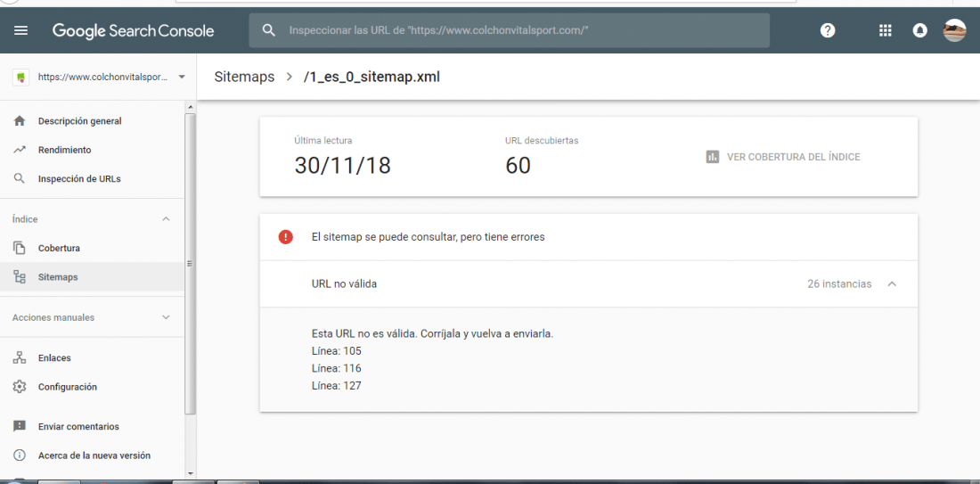Screen dimensions: 980x484
Task: Expand the Acciones manuales section
Action: [x=166, y=317]
